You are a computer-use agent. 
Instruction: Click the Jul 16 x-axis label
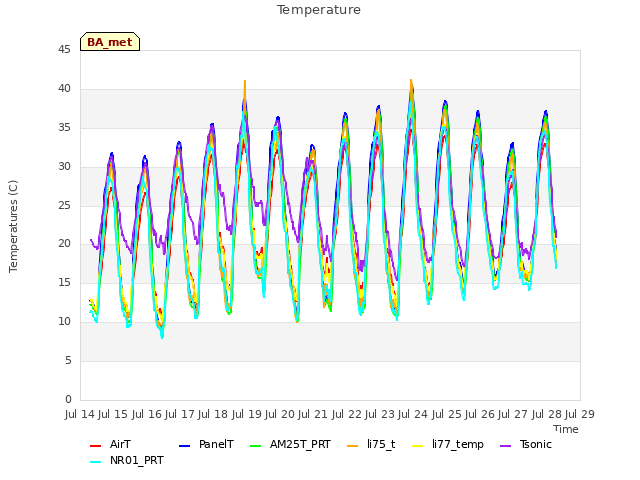point(147,414)
